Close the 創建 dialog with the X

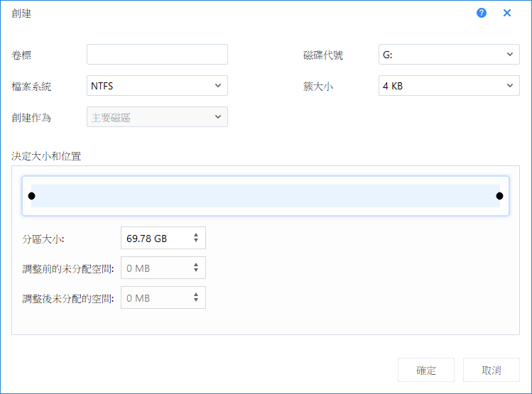(x=507, y=13)
